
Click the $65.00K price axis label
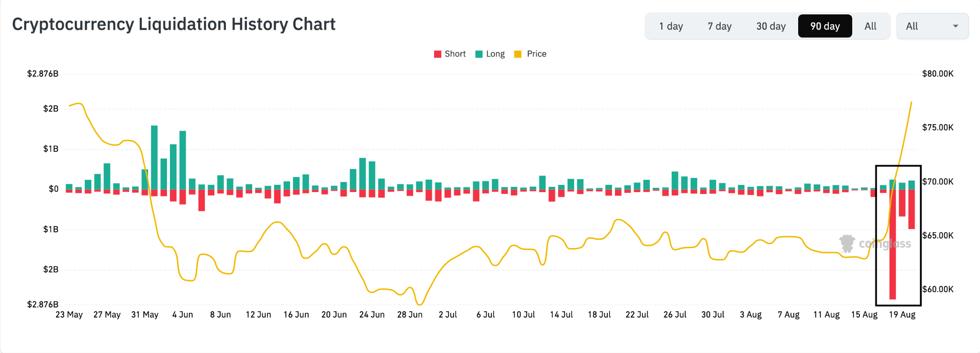tap(938, 236)
